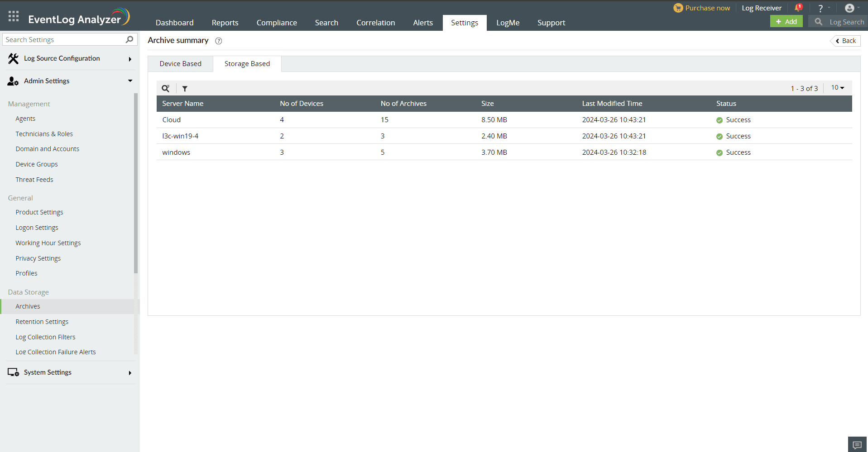Click the Success status icon for l3c-win19-4
868x452 pixels.
pos(719,137)
